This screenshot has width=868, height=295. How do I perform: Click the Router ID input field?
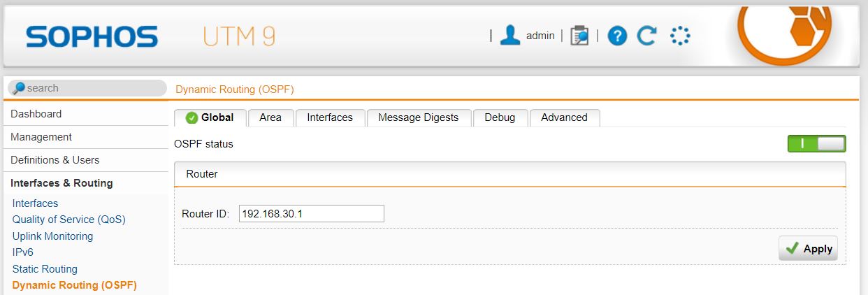[311, 213]
